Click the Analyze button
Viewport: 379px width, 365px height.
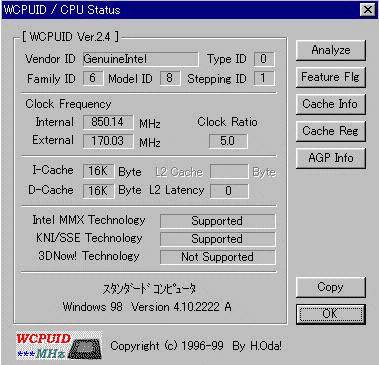coord(331,50)
